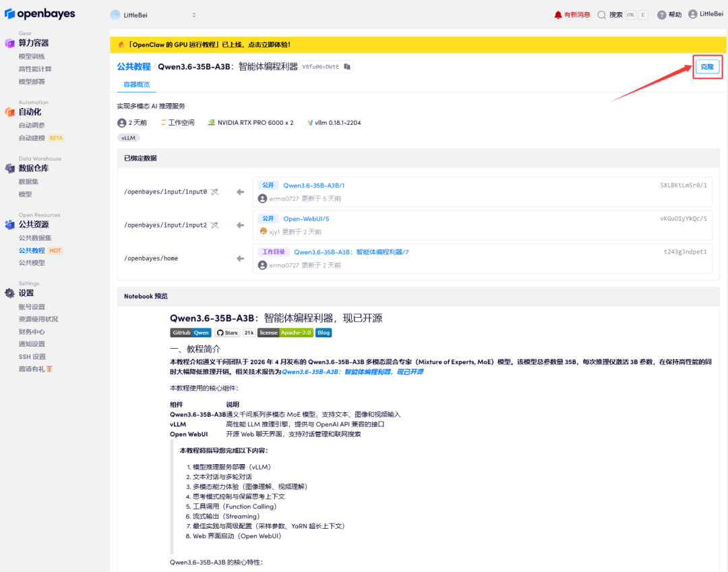The image size is (728, 572).
Task: Open 公共模型 in sidebar
Action: [32, 262]
